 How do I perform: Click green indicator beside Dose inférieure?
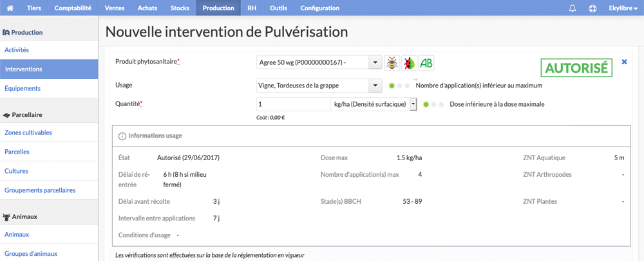[x=426, y=105]
